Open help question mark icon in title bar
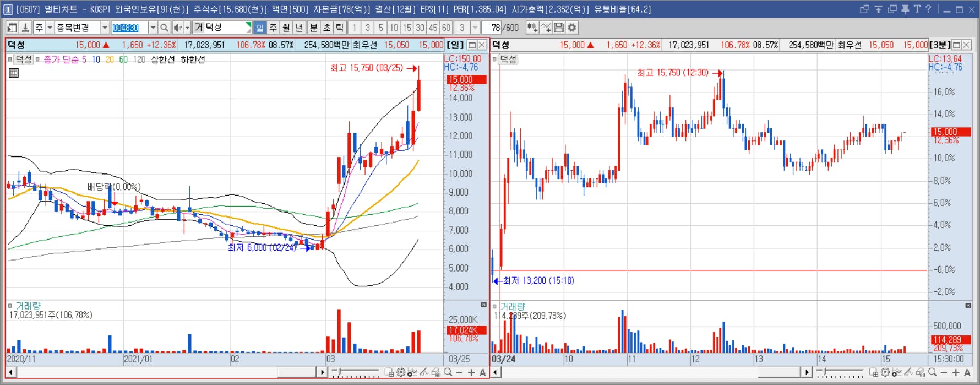This screenshot has height=385, width=980. click(928, 9)
